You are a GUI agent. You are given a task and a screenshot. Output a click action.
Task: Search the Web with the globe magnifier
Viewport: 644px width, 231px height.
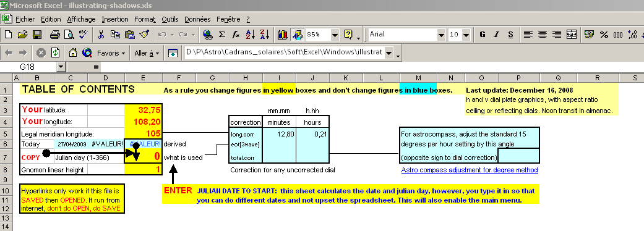(87, 53)
